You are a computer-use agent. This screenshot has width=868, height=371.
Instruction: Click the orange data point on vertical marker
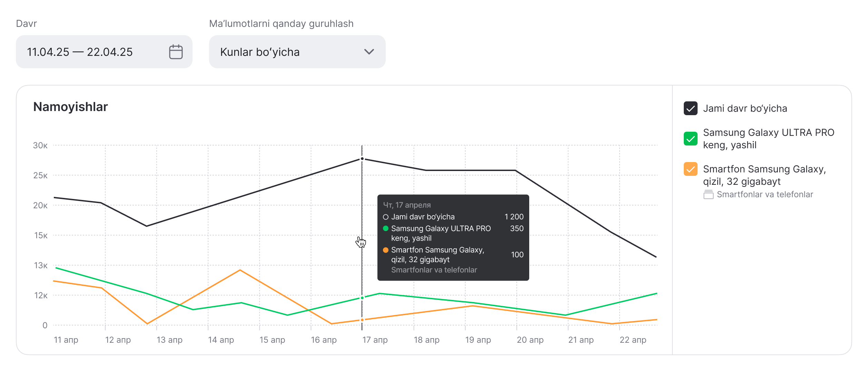pyautogui.click(x=362, y=320)
